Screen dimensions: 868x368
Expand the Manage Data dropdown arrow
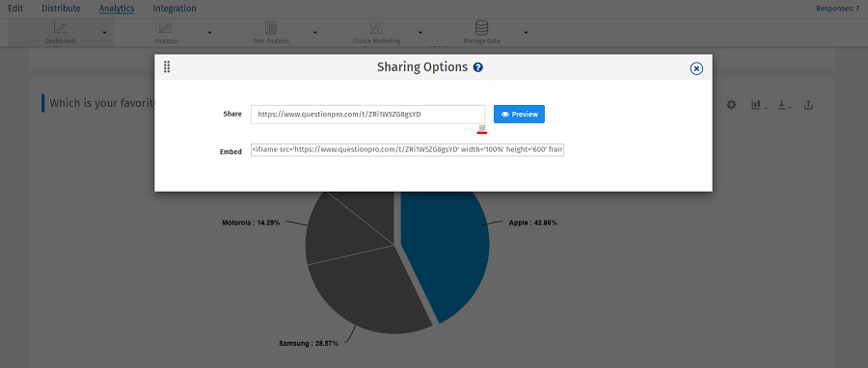click(x=526, y=33)
